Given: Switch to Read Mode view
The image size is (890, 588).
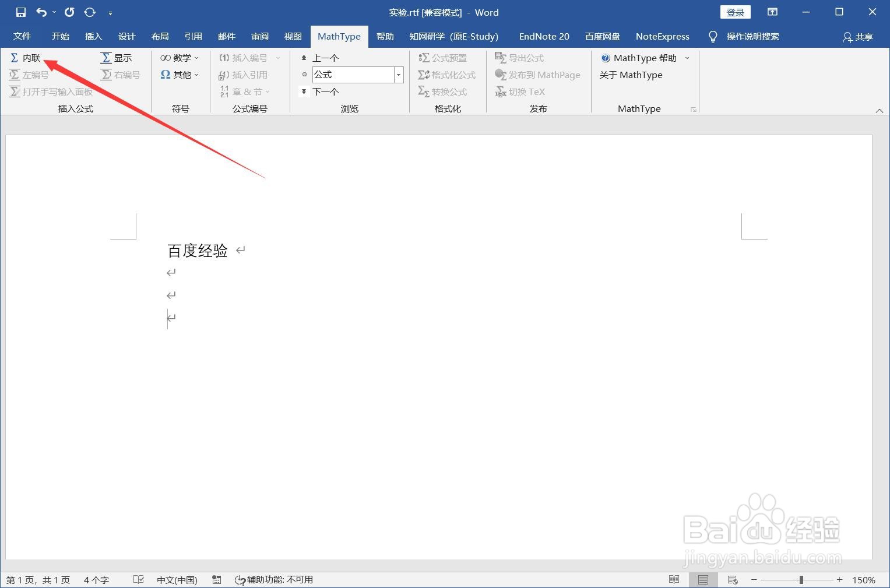Looking at the screenshot, I should 674,580.
